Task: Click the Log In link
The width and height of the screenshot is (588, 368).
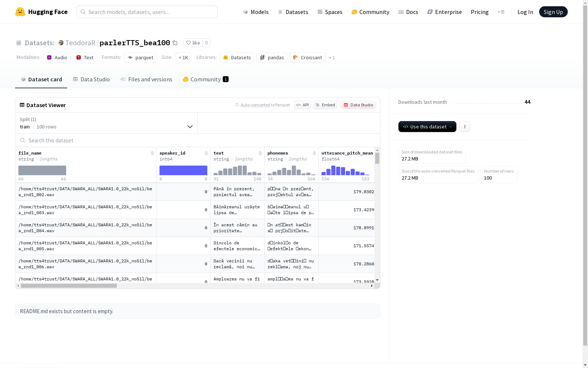Action: (x=525, y=12)
